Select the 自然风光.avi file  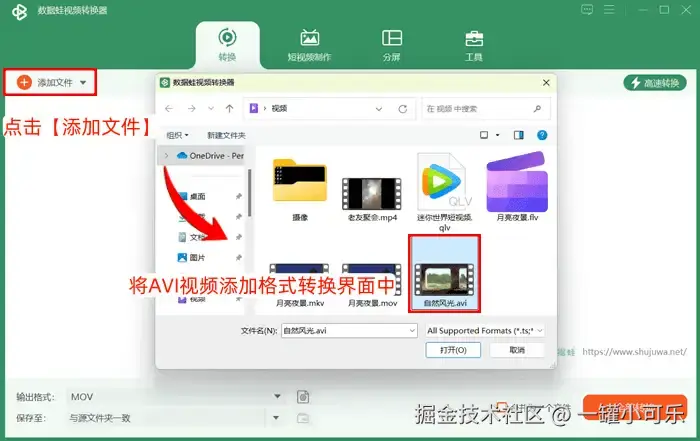445,273
